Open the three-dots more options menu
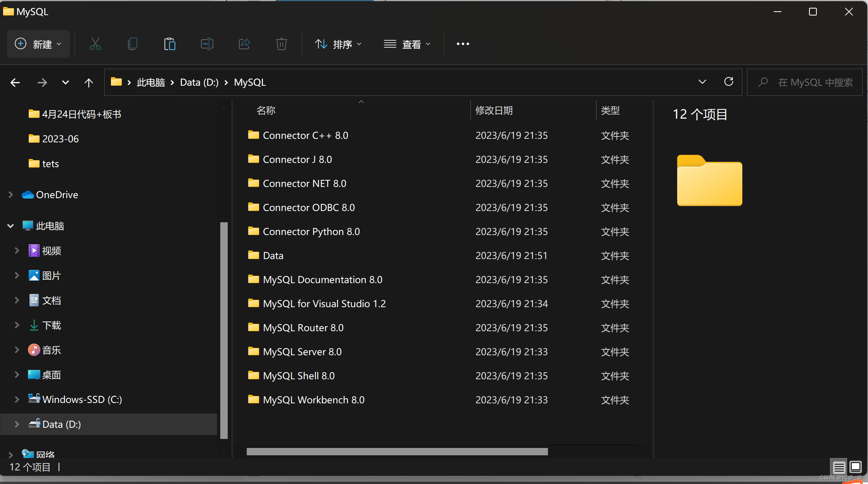The width and height of the screenshot is (868, 484). pos(463,44)
